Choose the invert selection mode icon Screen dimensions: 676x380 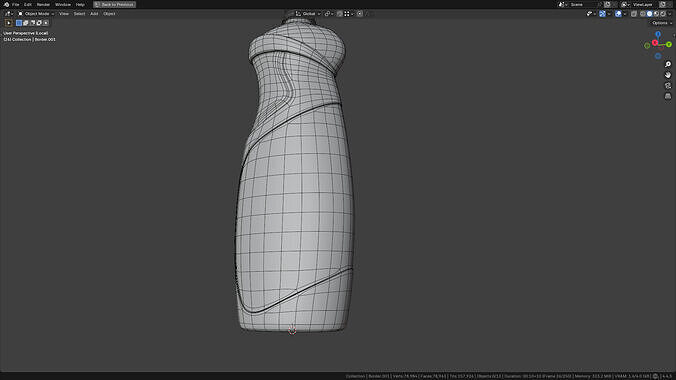point(39,23)
